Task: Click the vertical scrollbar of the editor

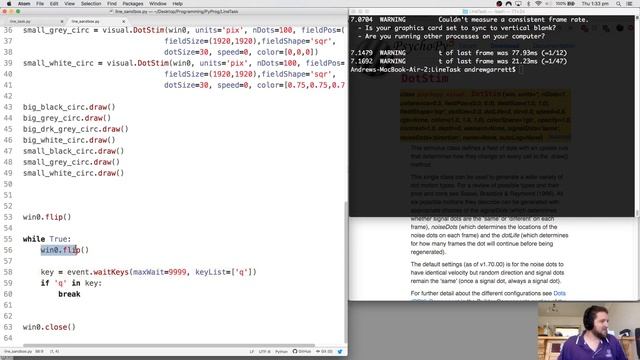Action: (346, 271)
